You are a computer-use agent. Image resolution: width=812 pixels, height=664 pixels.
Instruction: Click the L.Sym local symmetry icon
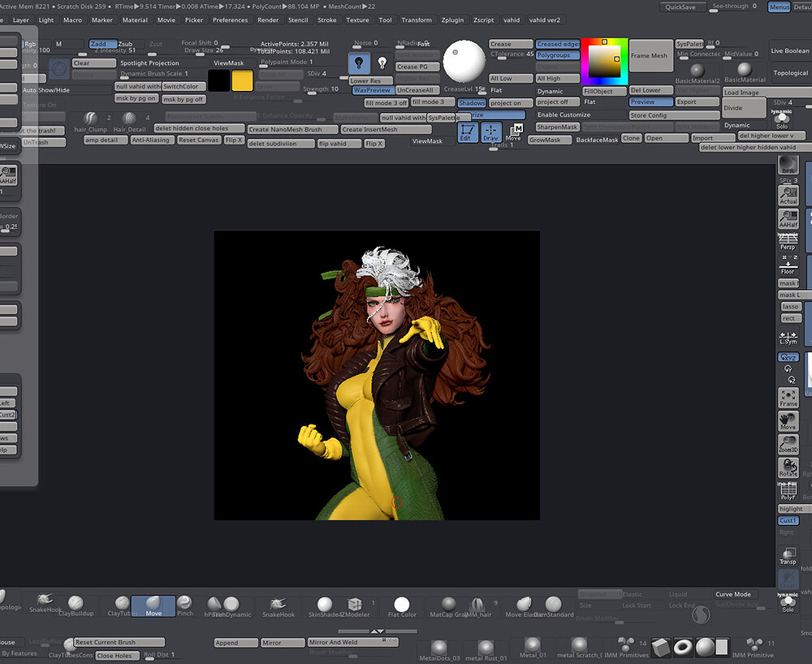[788, 338]
